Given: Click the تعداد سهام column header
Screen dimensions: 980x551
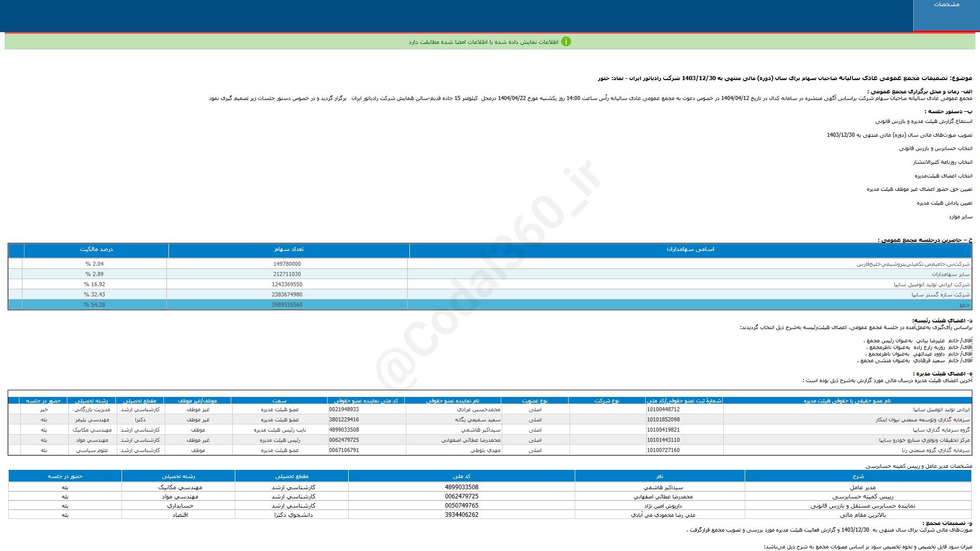Looking at the screenshot, I should pos(288,249).
